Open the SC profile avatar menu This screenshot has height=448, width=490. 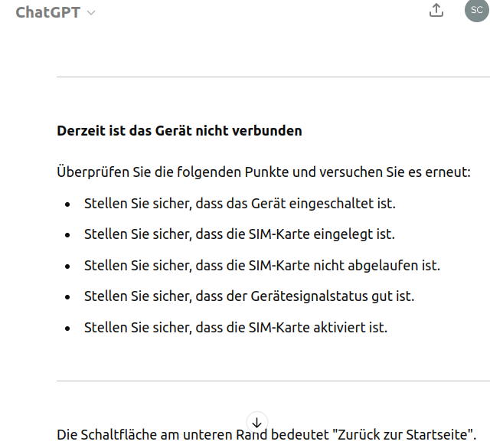475,10
